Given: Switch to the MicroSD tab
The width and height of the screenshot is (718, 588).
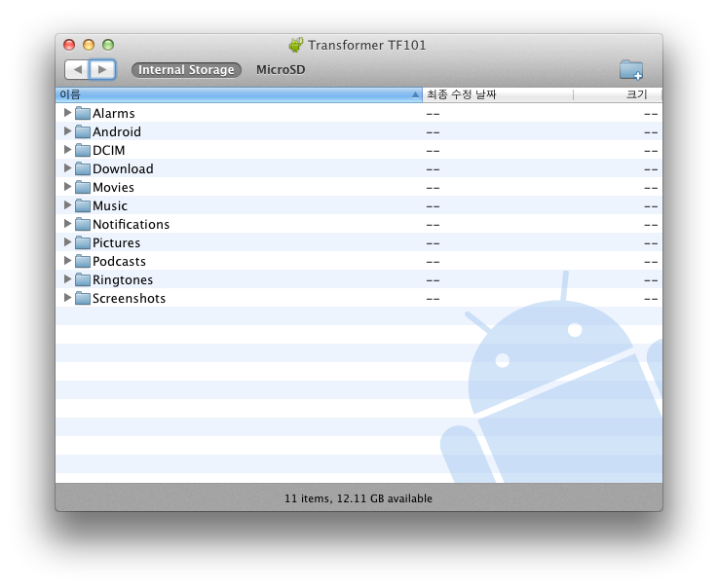Looking at the screenshot, I should [x=280, y=70].
